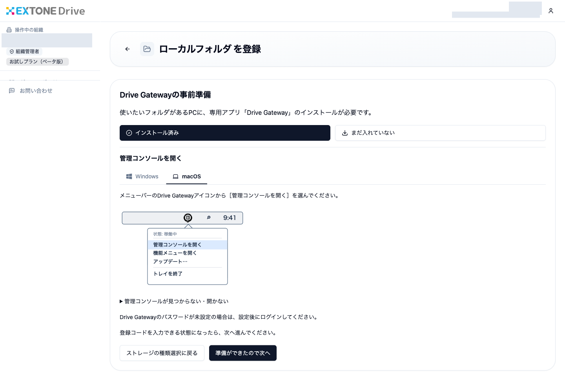
Task: Click the laptop icon on macOS tab
Action: (x=176, y=176)
